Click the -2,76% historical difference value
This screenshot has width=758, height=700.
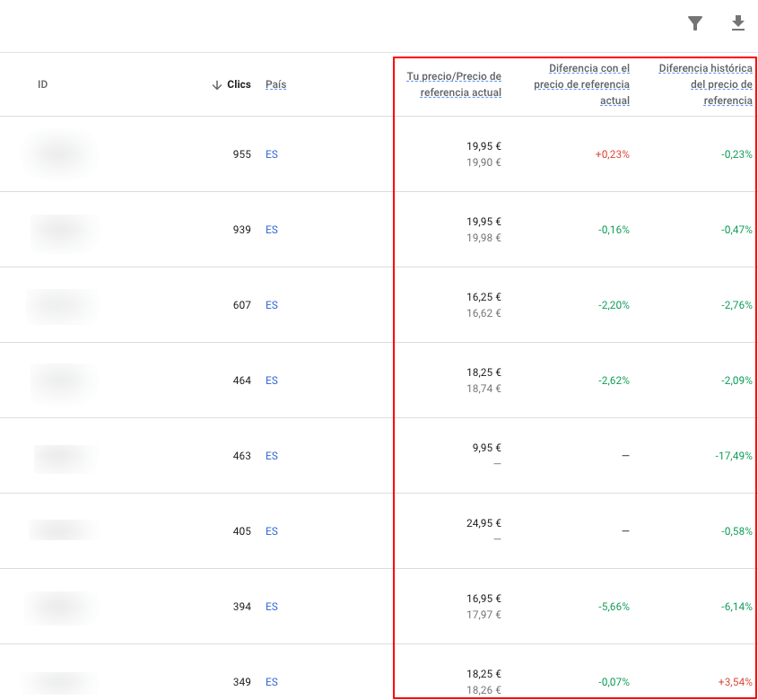(x=736, y=305)
